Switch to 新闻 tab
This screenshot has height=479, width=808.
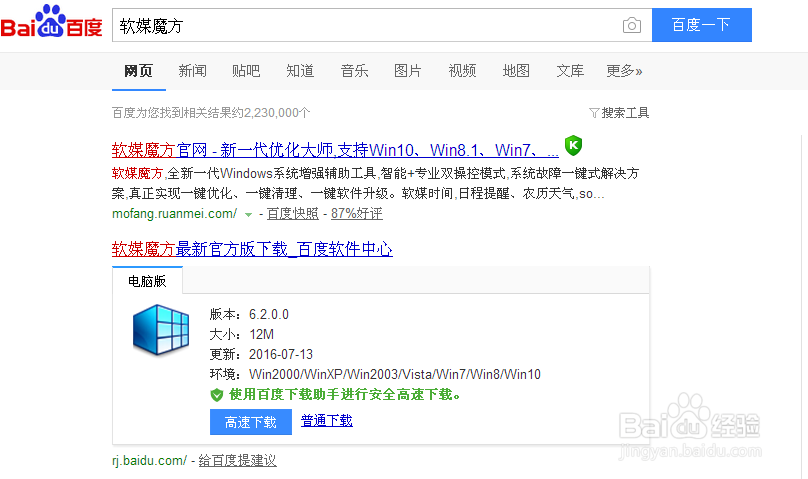click(193, 71)
